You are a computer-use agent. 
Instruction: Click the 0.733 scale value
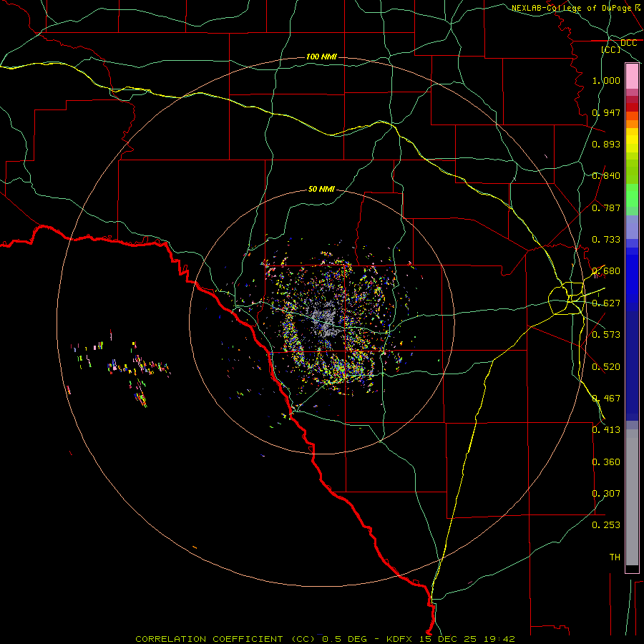tap(606, 240)
